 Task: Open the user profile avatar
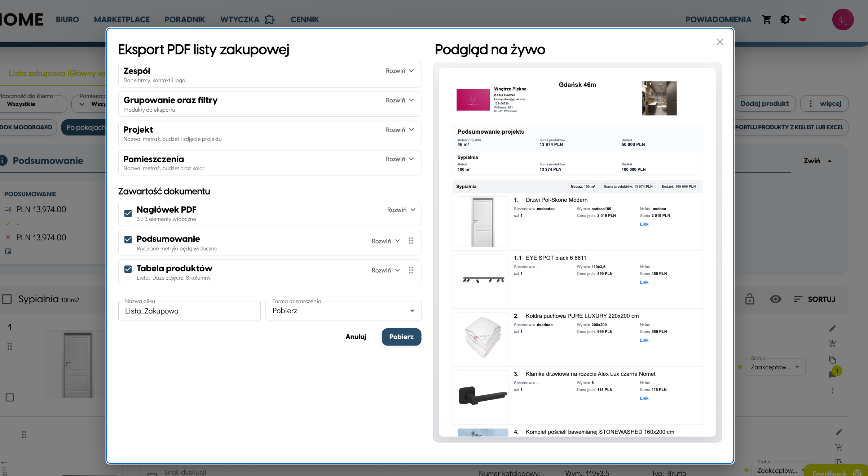coord(843,19)
